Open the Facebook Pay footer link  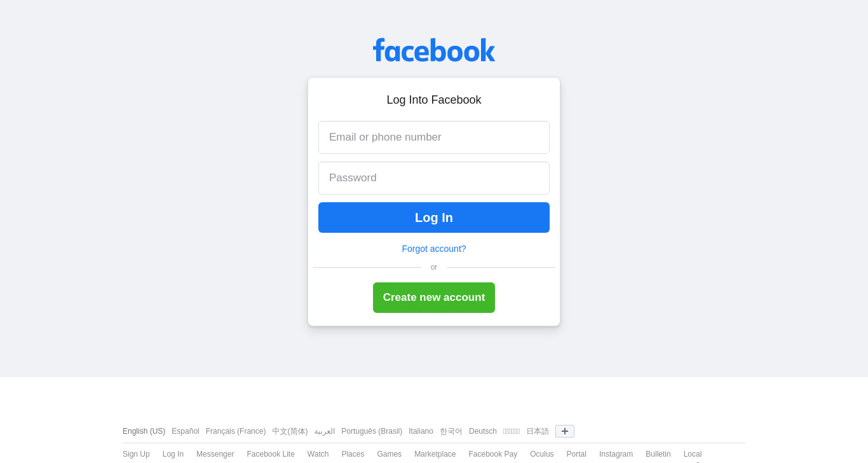[493, 454]
